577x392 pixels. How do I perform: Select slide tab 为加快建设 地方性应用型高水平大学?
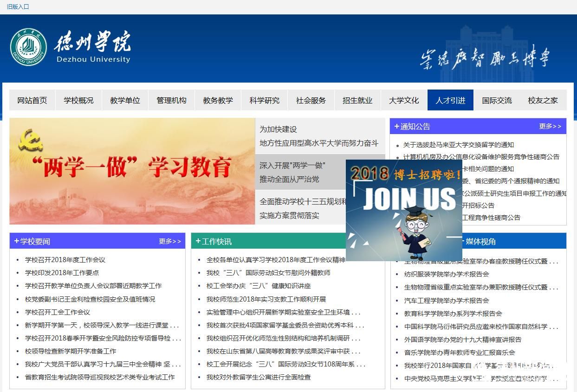click(320, 136)
